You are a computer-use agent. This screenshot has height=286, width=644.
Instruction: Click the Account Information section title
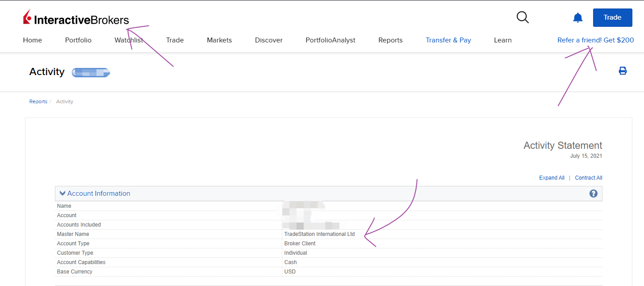click(99, 193)
